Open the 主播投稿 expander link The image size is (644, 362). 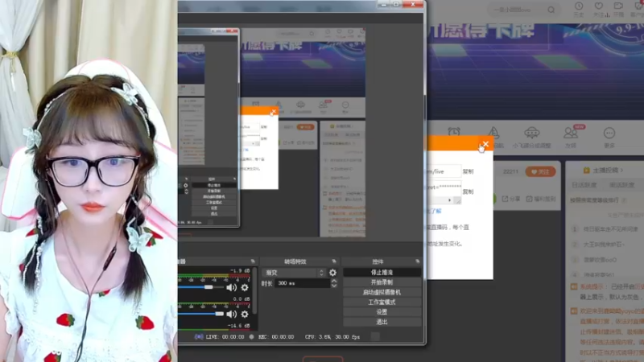[603, 170]
